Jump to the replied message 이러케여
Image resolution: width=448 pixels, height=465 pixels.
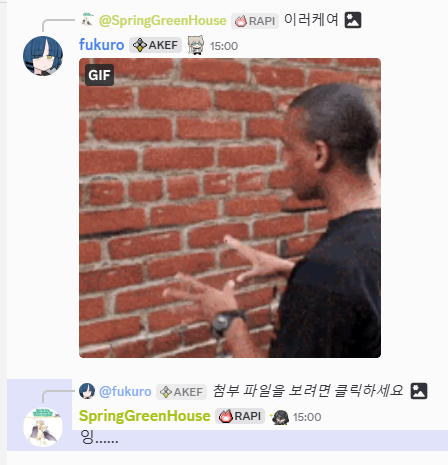coord(311,20)
